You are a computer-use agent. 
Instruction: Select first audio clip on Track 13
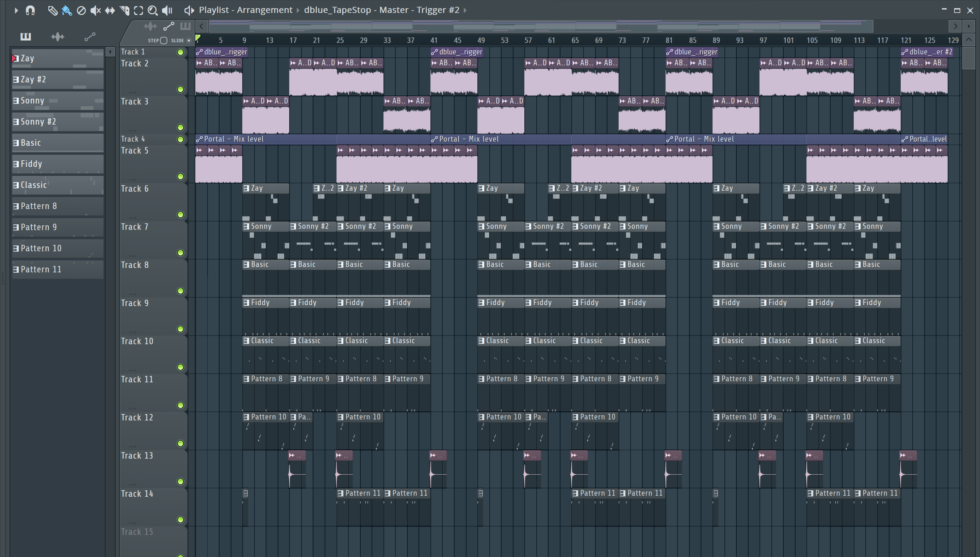coord(297,469)
